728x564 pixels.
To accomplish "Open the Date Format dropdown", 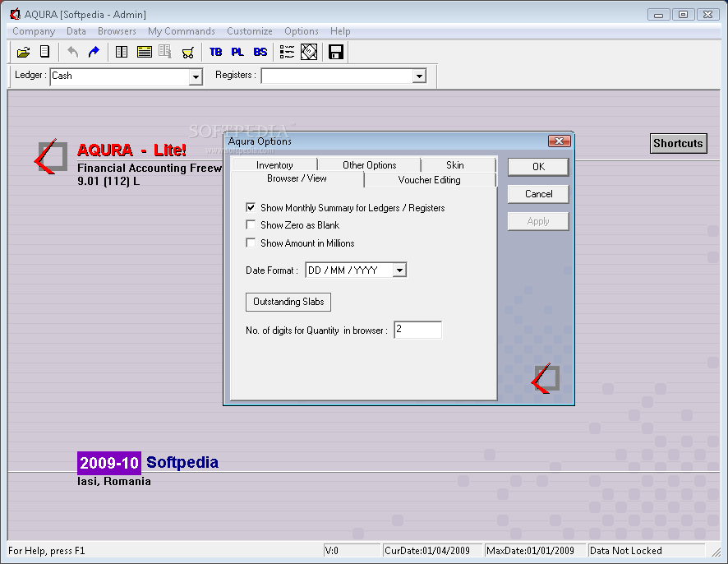I will [x=399, y=270].
